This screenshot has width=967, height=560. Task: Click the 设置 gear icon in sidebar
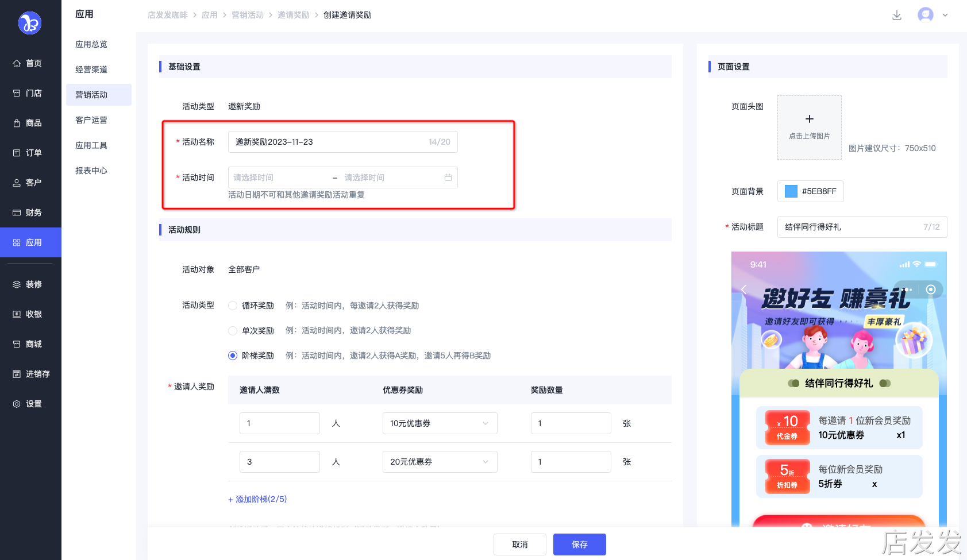click(x=17, y=404)
